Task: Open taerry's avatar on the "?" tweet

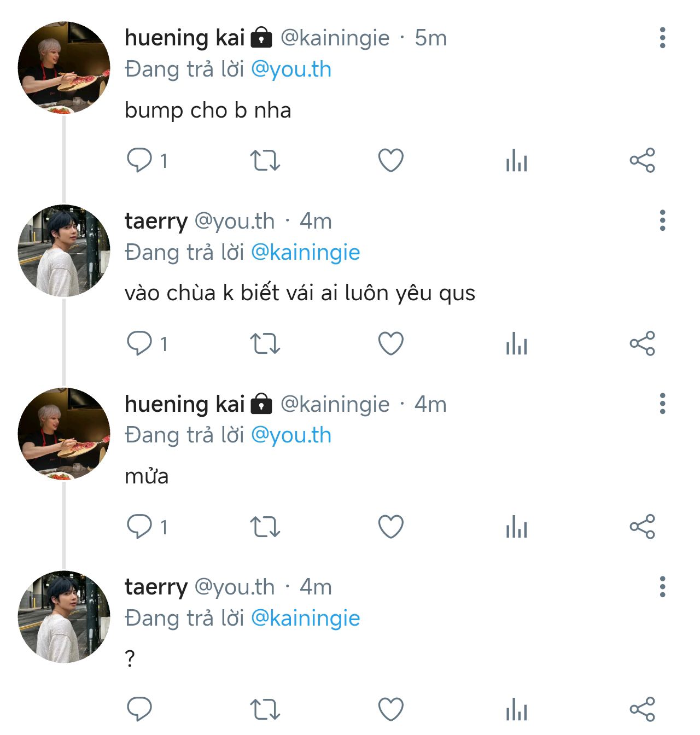Action: (64, 617)
